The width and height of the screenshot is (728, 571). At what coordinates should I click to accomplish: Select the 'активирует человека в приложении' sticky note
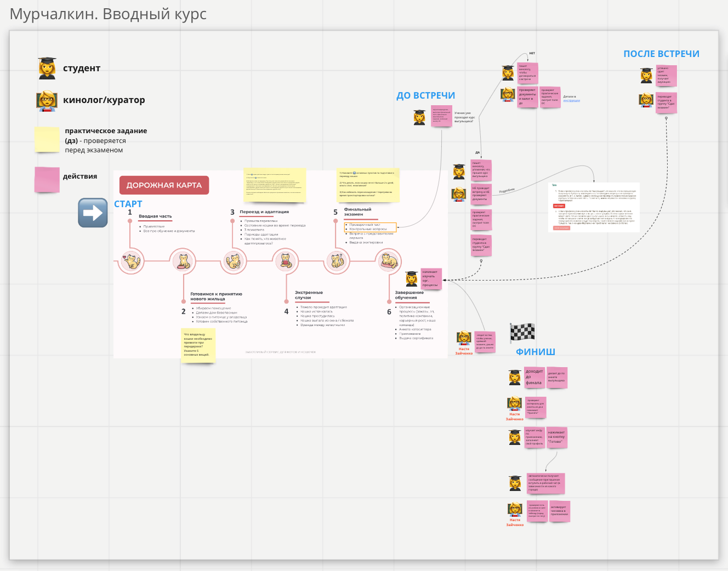click(x=560, y=511)
